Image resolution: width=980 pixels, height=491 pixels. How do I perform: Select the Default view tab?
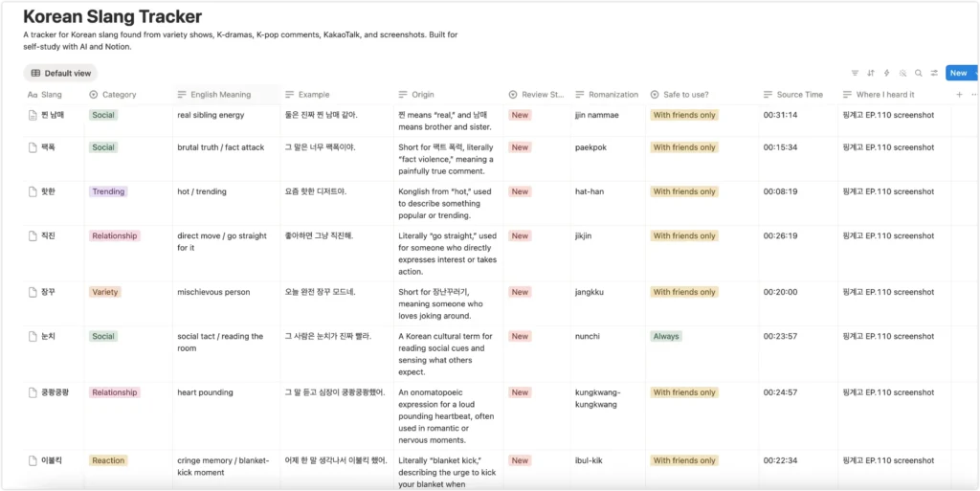coord(60,73)
